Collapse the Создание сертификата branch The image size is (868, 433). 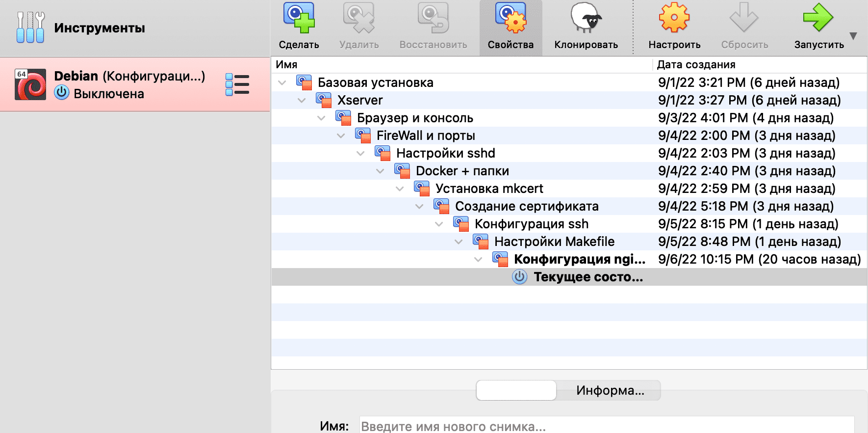coord(419,206)
